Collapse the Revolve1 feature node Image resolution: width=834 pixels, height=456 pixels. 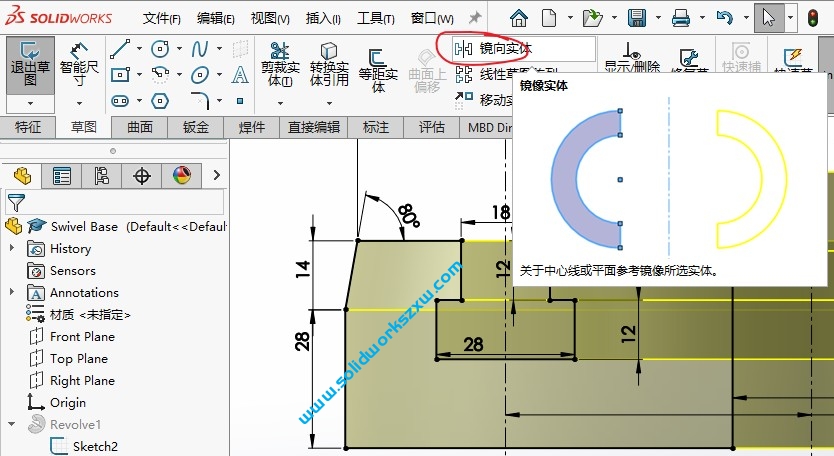[12, 425]
